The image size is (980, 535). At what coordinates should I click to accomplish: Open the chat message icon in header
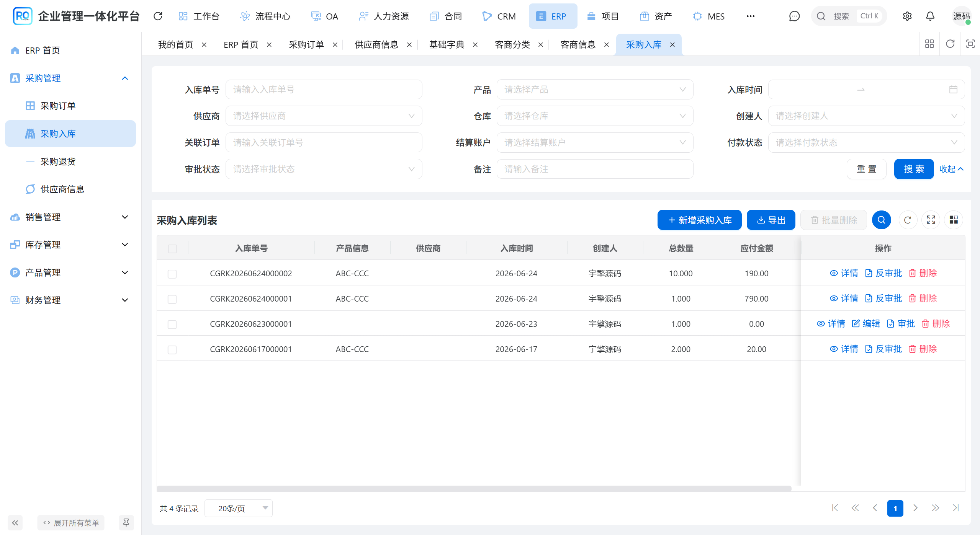click(x=794, y=16)
